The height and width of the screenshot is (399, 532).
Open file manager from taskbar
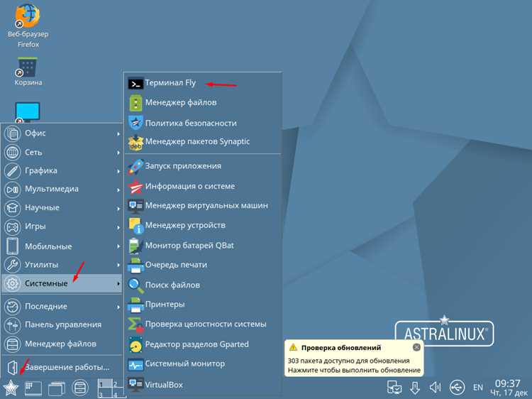click(x=80, y=388)
